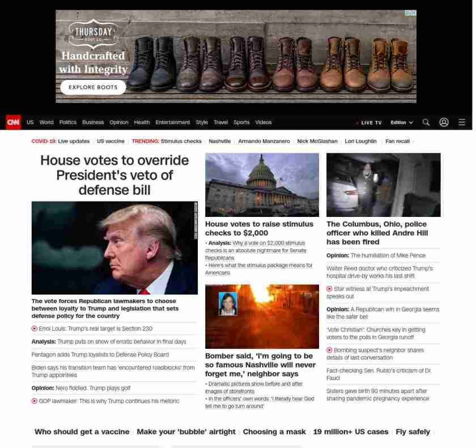Open the hamburger menu icon
The width and height of the screenshot is (476, 448).
462,122
